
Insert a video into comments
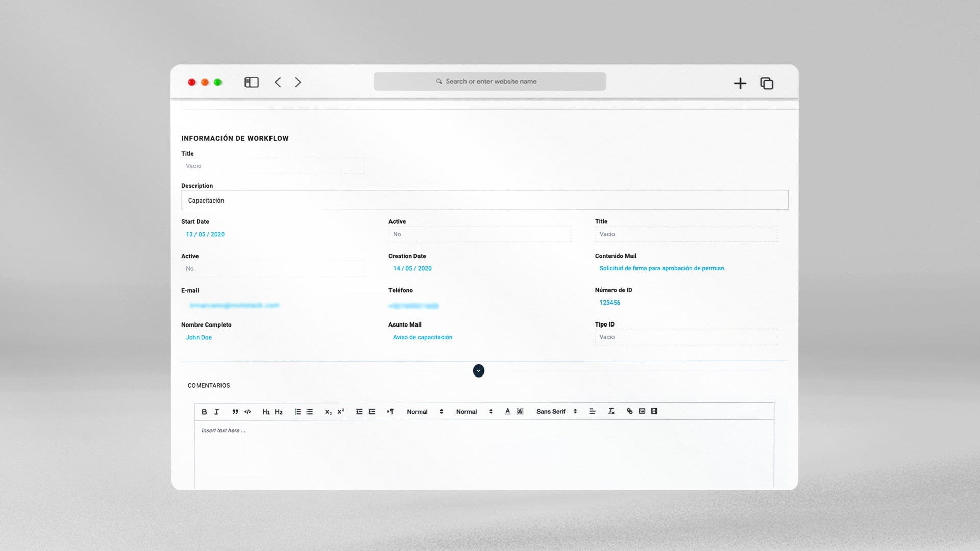point(654,411)
